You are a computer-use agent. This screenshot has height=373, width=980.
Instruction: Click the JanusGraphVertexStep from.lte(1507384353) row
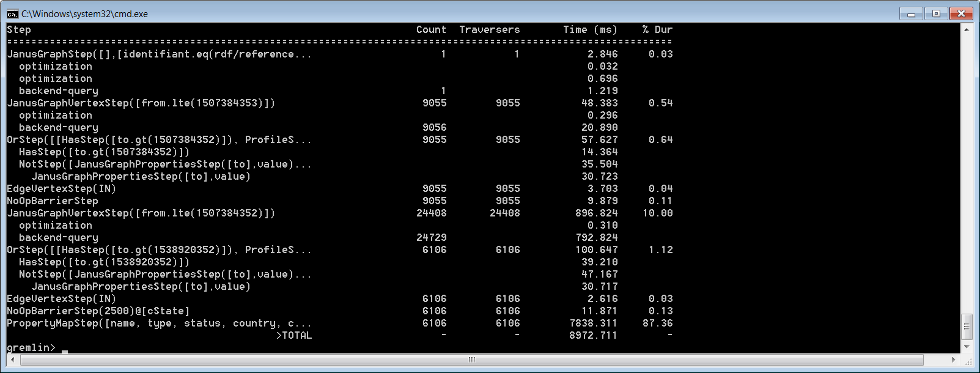coord(141,103)
